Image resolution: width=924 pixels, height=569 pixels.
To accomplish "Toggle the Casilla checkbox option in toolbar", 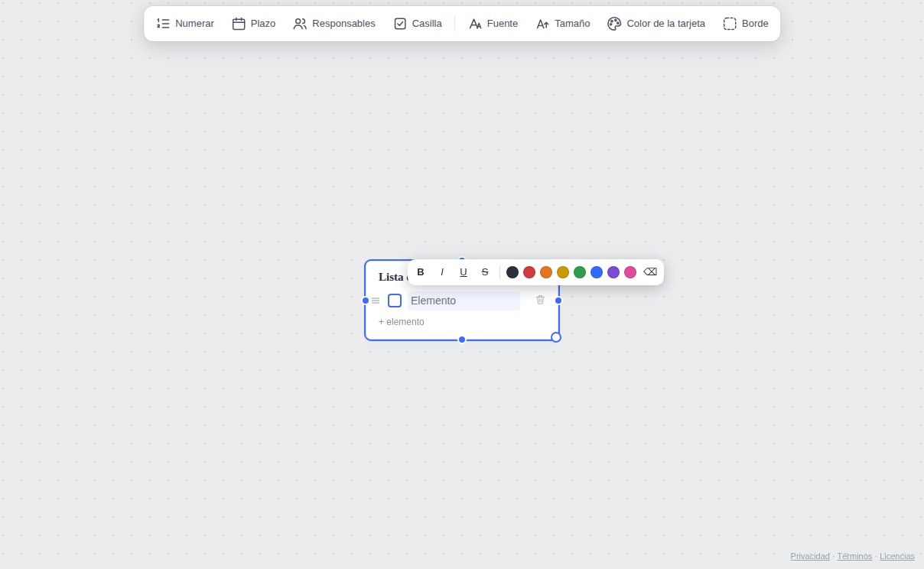I will click(x=418, y=24).
